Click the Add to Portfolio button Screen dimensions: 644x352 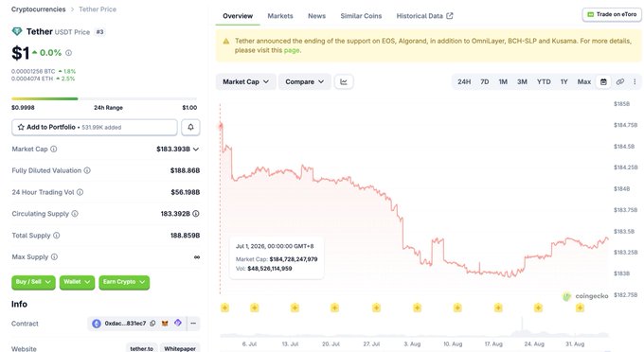click(x=95, y=127)
